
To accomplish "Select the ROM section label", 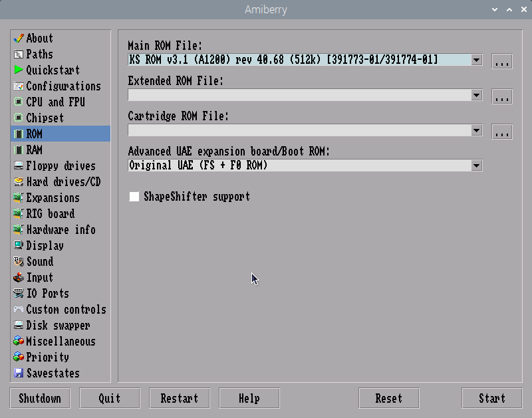I will (x=35, y=134).
